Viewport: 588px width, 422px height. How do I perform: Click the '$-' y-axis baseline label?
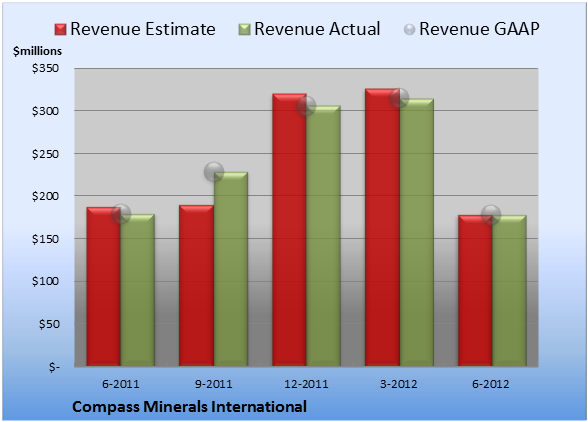tap(54, 367)
